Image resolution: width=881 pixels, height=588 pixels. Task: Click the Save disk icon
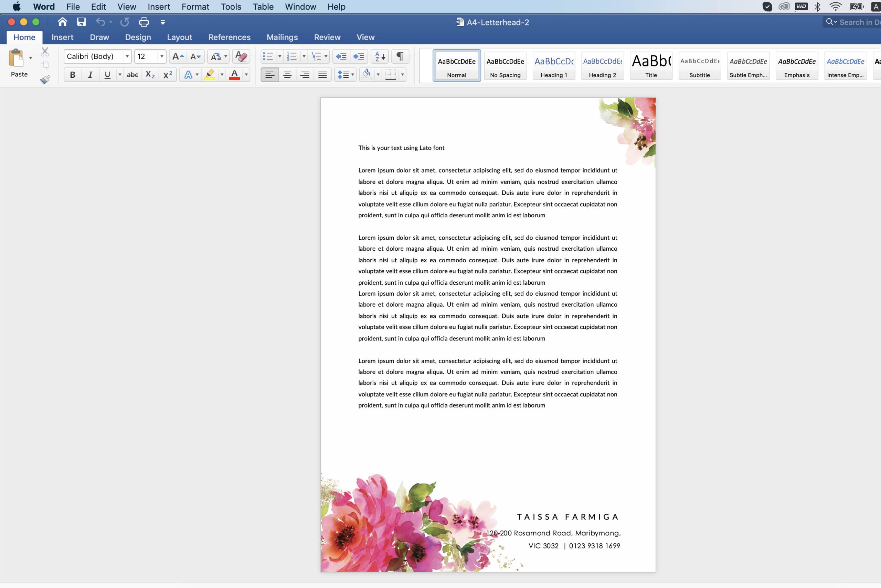(x=81, y=22)
